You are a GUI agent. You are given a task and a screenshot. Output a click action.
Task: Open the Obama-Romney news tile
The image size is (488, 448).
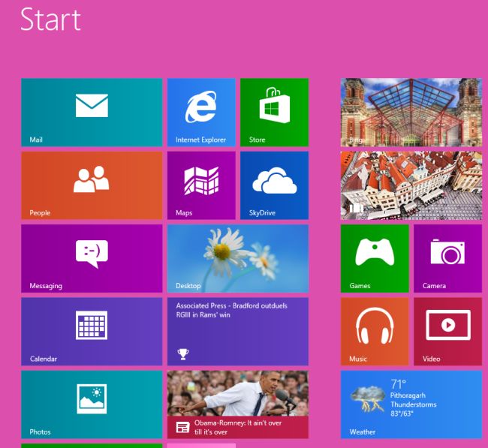click(x=238, y=404)
